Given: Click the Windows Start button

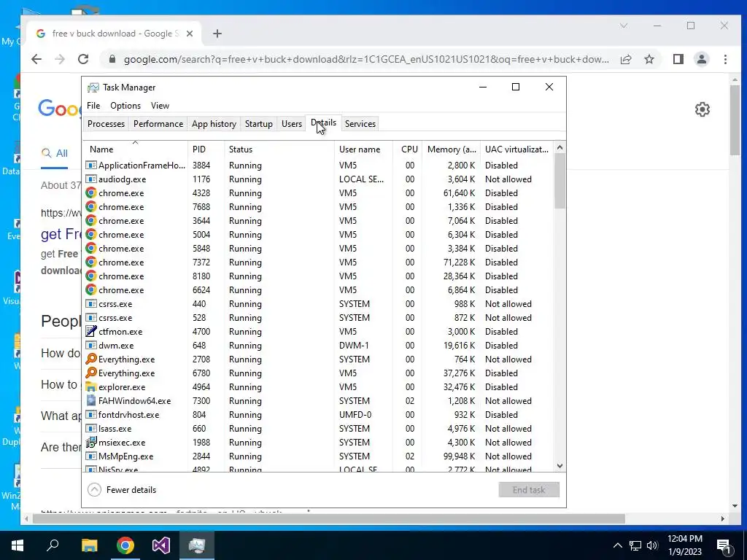Looking at the screenshot, I should tap(18, 545).
